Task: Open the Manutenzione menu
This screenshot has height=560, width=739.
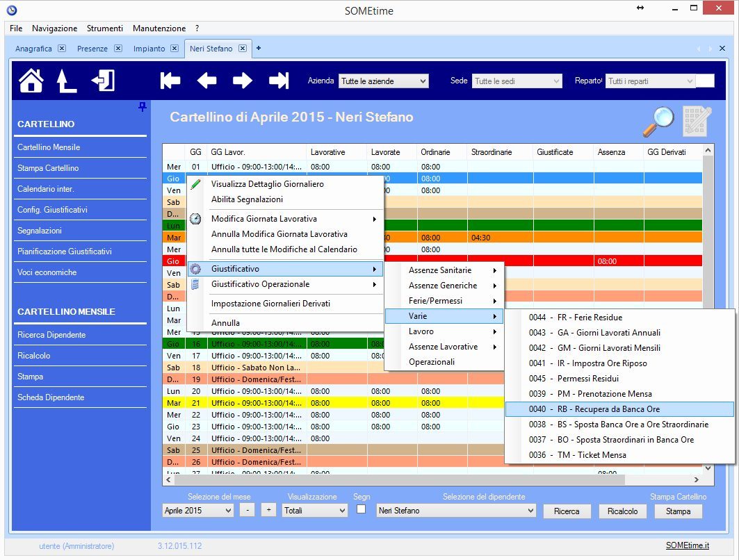Action: click(x=159, y=28)
